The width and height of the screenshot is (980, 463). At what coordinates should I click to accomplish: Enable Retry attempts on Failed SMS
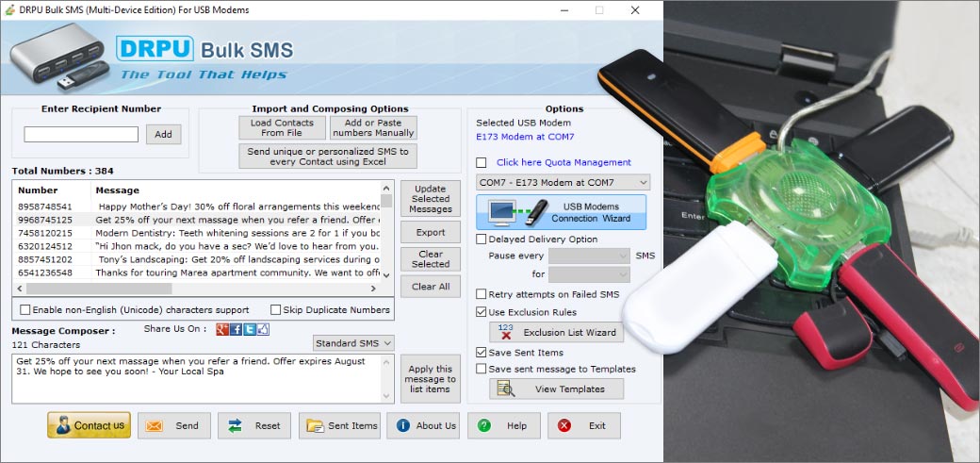tap(482, 294)
